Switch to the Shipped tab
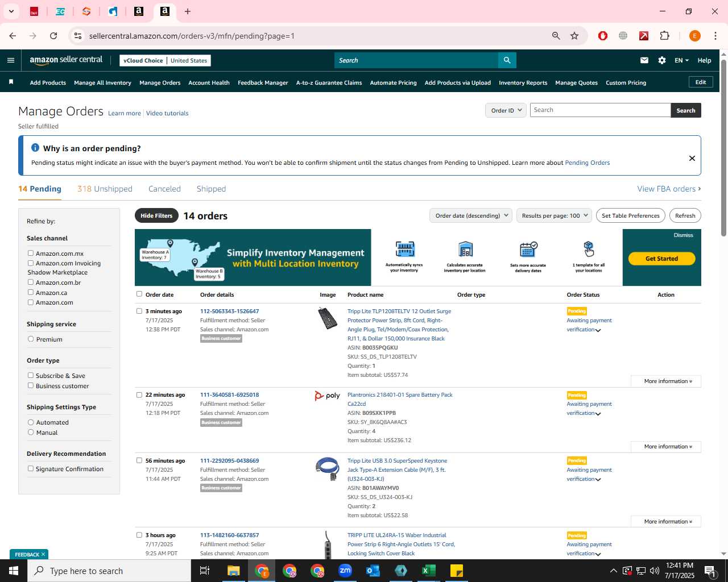 (211, 189)
